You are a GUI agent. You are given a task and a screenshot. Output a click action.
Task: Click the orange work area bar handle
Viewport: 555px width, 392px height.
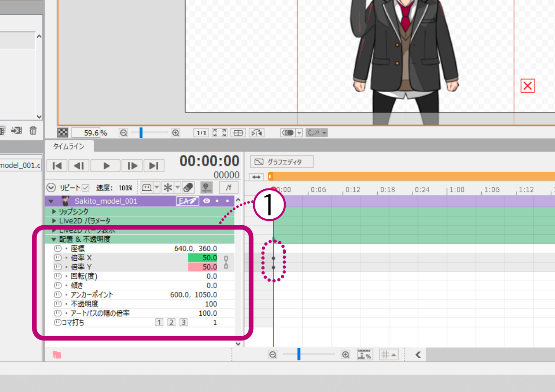pyautogui.click(x=270, y=176)
